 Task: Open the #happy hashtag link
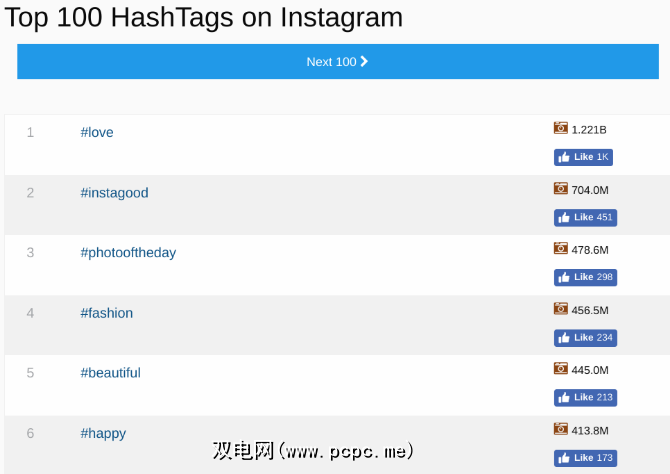(x=103, y=433)
